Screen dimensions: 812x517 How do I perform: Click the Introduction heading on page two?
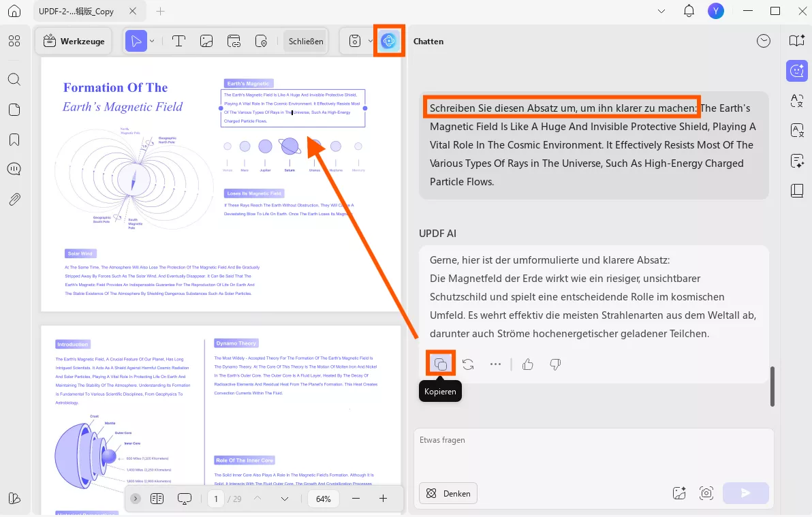[x=72, y=344]
